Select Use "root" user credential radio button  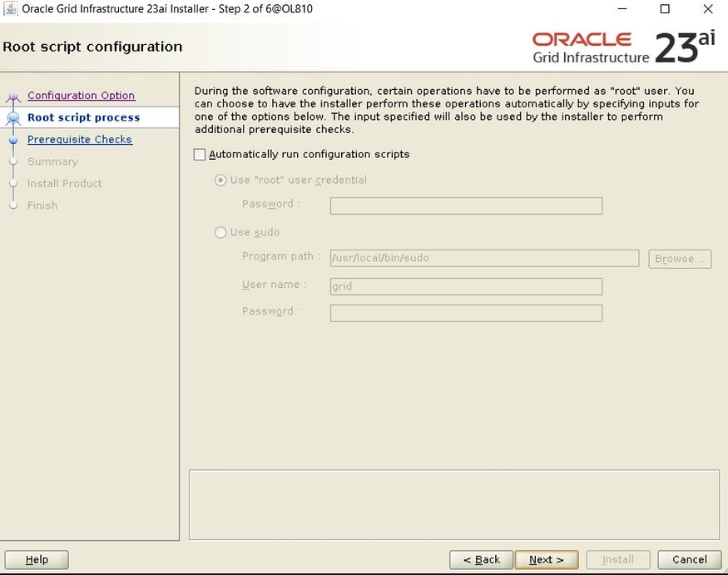coord(220,181)
